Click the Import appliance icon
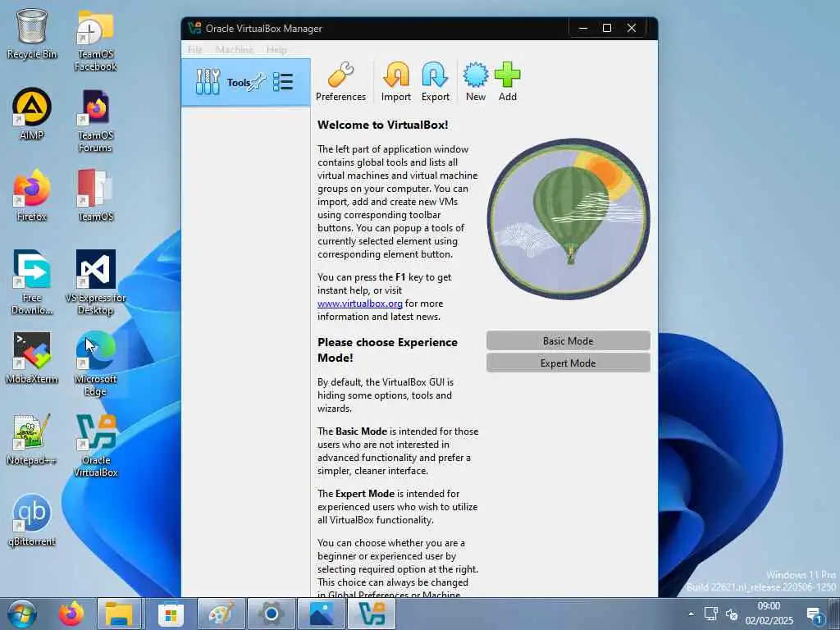This screenshot has width=840, height=630. (x=396, y=81)
